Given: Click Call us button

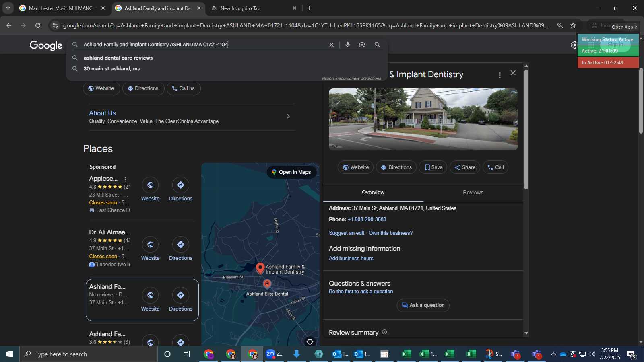Looking at the screenshot, I should point(184,88).
